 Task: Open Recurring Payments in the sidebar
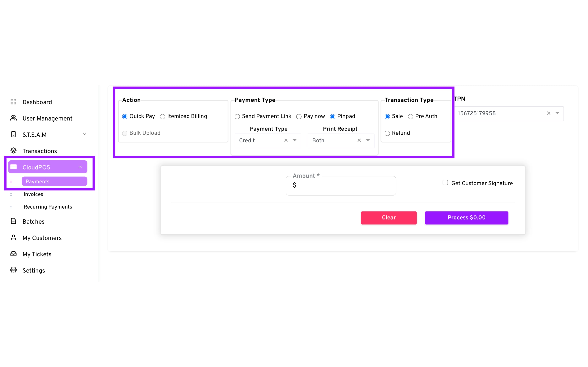pos(48,207)
